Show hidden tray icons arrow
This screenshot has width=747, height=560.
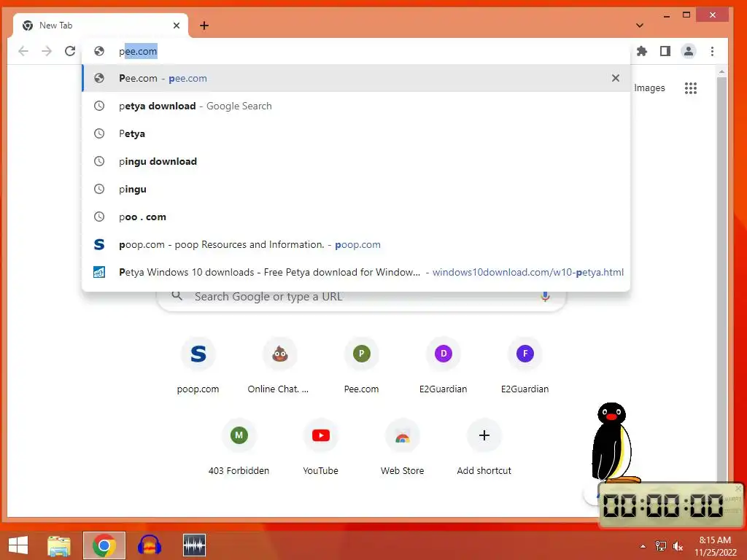(643, 546)
